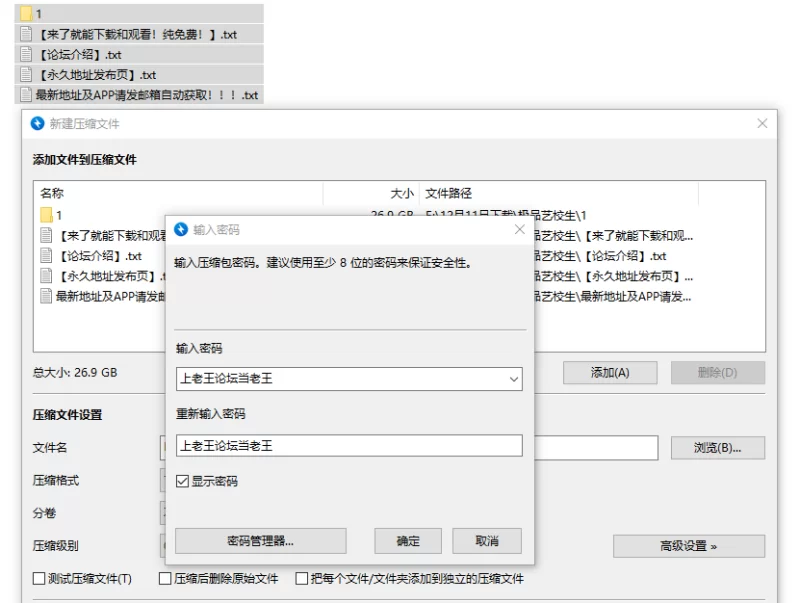Click the 重新输入密码 text field
Image resolution: width=800 pixels, height=603 pixels.
coord(348,446)
